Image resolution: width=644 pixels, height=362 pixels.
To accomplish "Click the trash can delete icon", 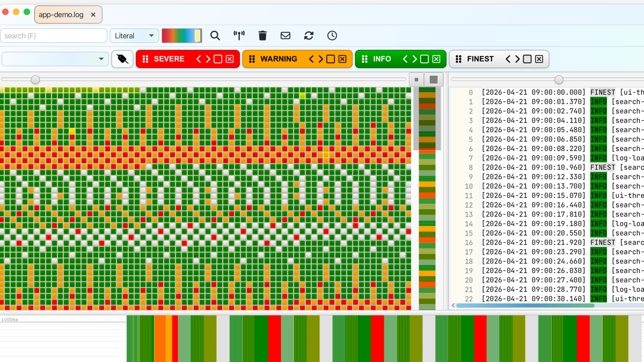I will pos(262,36).
